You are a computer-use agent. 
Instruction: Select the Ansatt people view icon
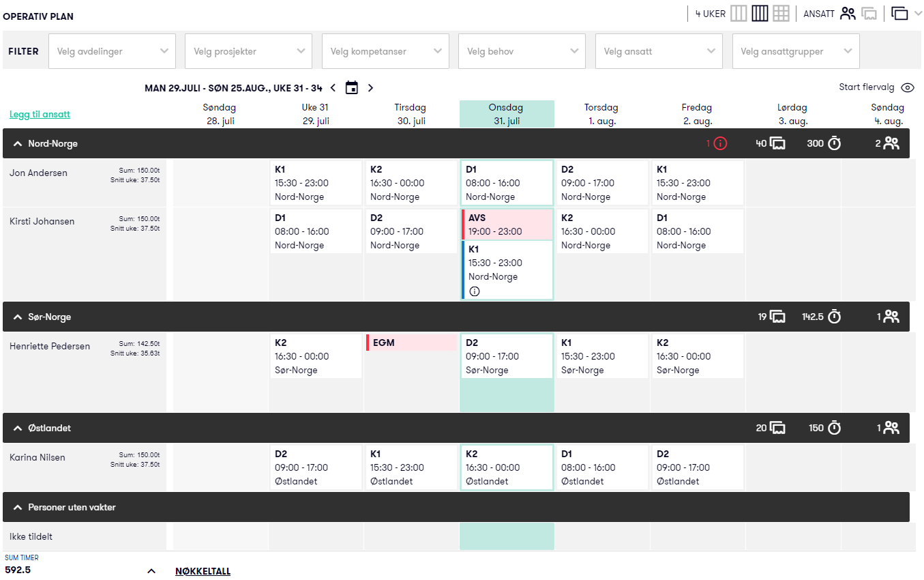point(848,14)
